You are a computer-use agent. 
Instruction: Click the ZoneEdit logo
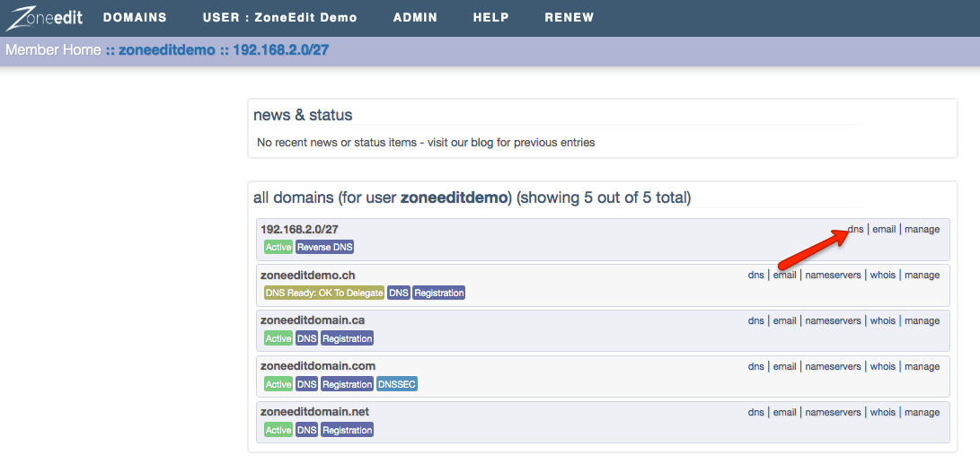44,18
